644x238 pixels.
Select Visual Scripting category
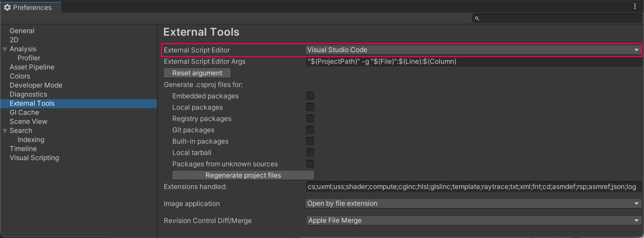click(34, 158)
